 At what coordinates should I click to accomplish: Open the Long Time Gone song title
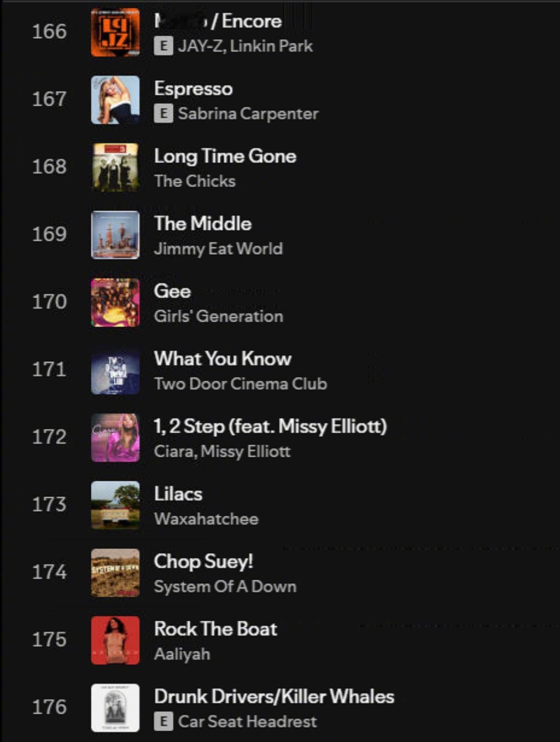click(x=225, y=156)
